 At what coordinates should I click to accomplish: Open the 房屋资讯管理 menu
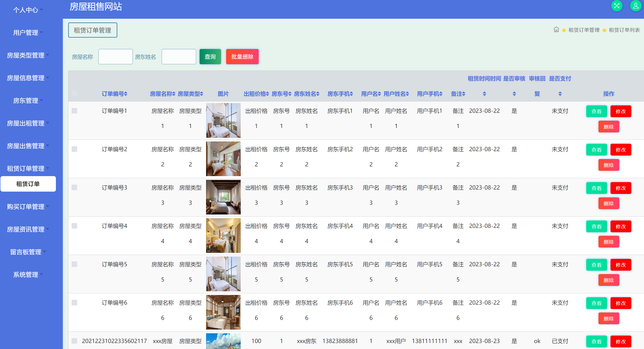coord(28,229)
